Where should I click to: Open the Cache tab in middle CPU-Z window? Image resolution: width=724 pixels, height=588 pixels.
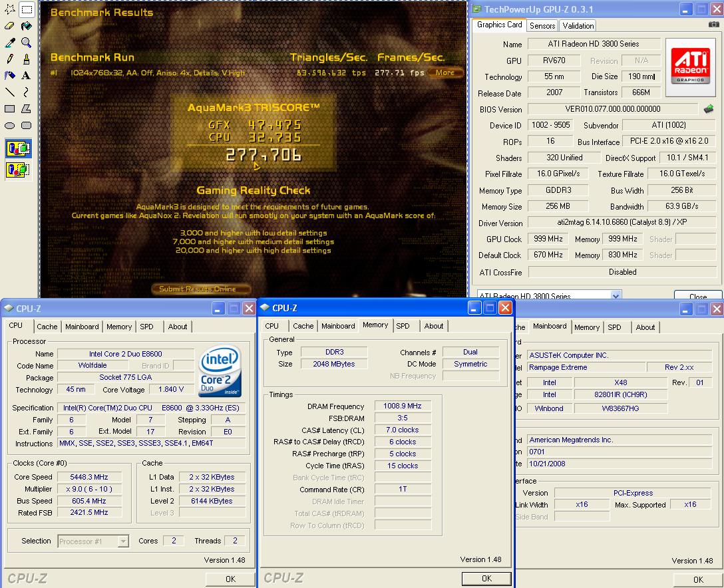coord(303,326)
